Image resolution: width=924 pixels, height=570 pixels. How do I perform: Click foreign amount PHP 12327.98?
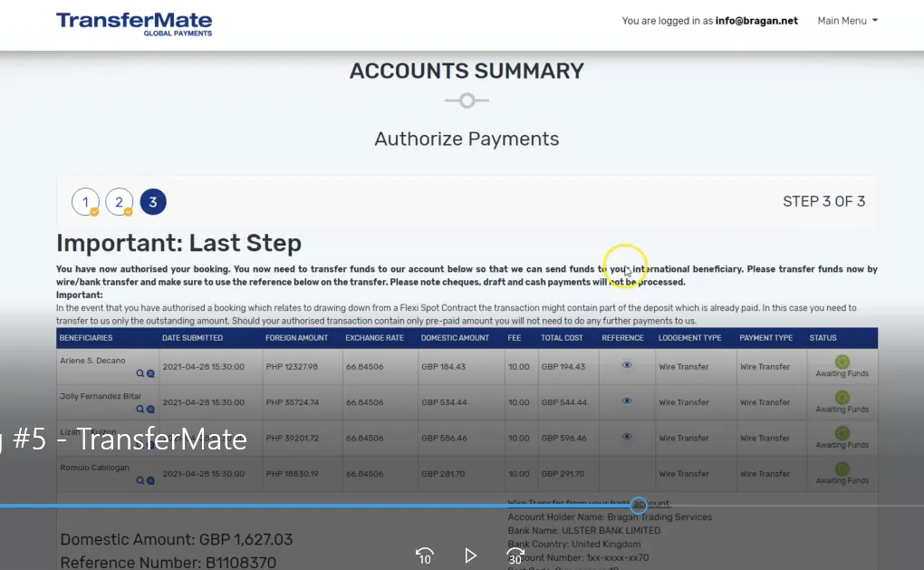[292, 367]
